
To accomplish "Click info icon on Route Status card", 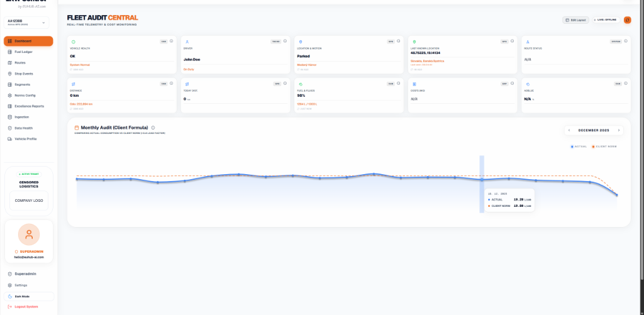I will tap(626, 41).
